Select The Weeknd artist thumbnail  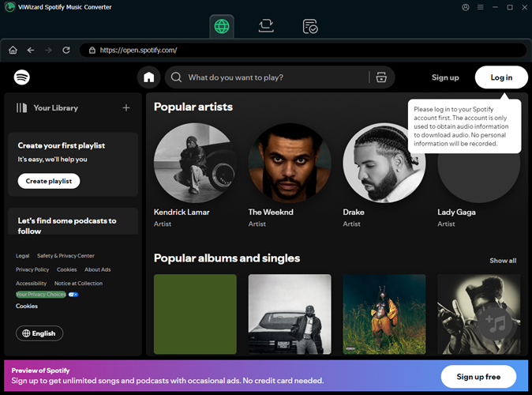click(290, 164)
